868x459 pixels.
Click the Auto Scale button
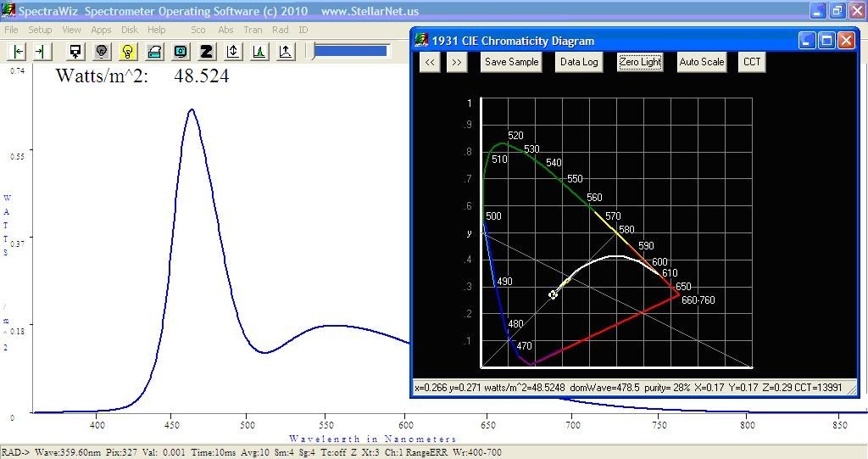(x=701, y=62)
